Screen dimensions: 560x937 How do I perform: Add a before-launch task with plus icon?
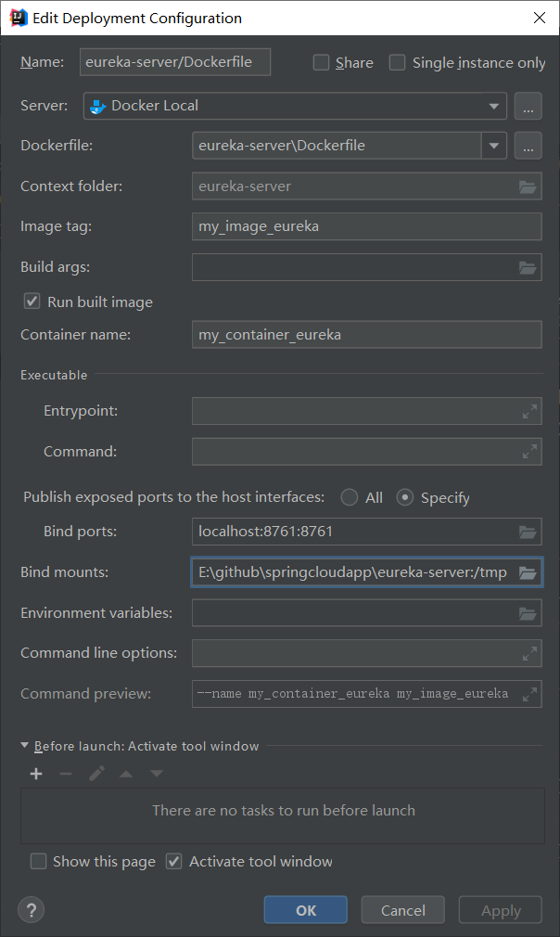(36, 774)
